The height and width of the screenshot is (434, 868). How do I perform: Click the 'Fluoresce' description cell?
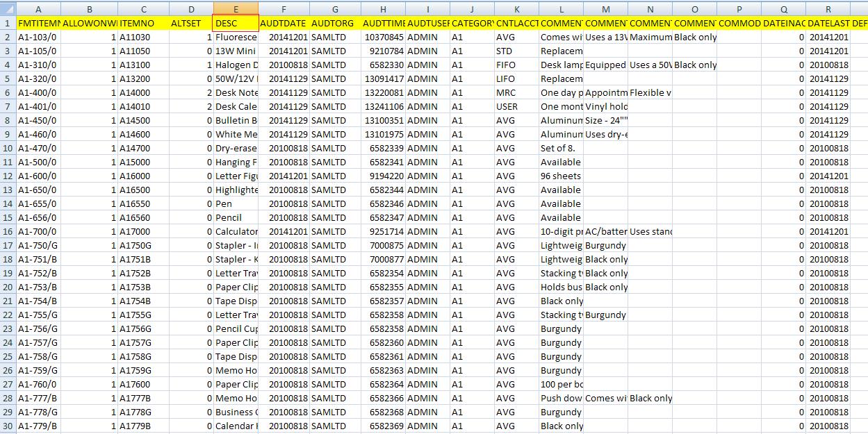(x=236, y=37)
